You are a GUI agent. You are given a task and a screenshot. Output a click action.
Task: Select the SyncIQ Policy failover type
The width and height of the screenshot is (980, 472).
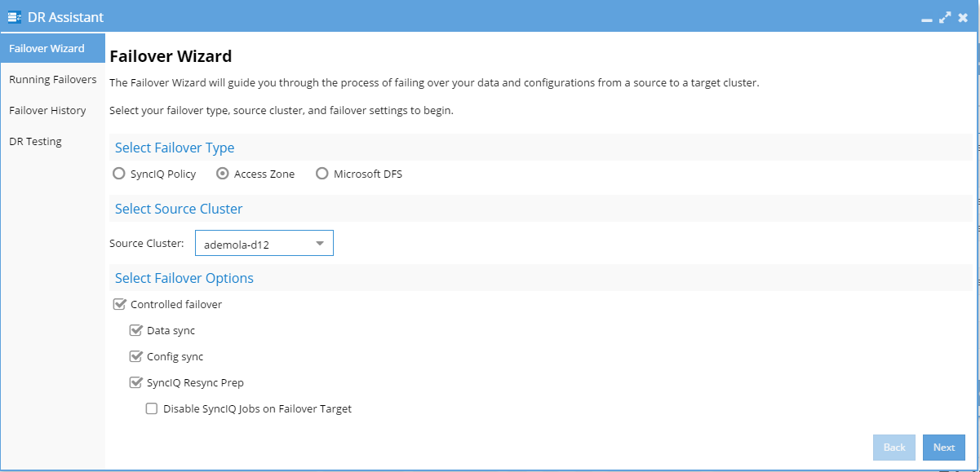coord(119,174)
